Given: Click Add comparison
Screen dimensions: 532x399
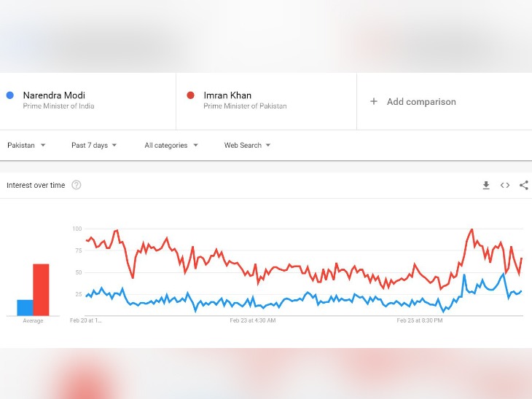Looking at the screenshot, I should (x=421, y=102).
